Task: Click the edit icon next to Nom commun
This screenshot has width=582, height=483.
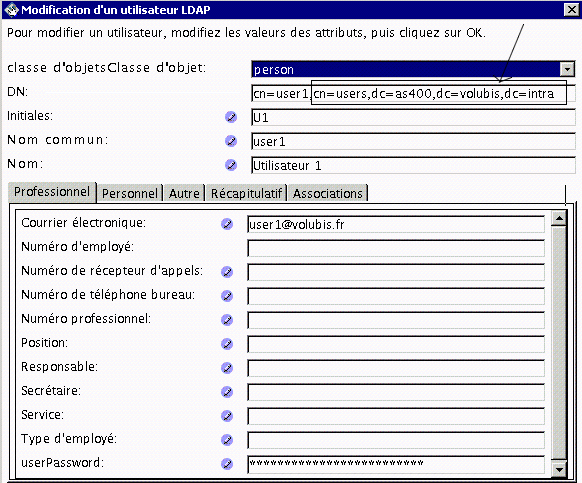Action: point(231,141)
